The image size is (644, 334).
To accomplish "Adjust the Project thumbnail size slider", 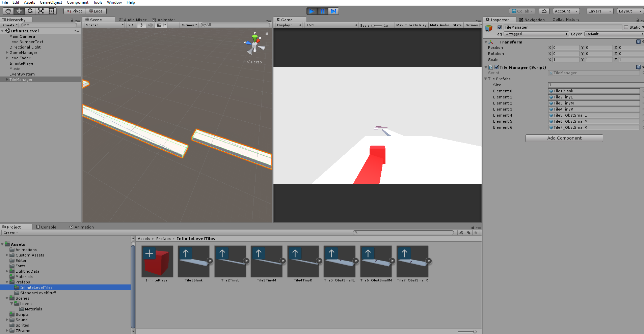I will point(467,332).
